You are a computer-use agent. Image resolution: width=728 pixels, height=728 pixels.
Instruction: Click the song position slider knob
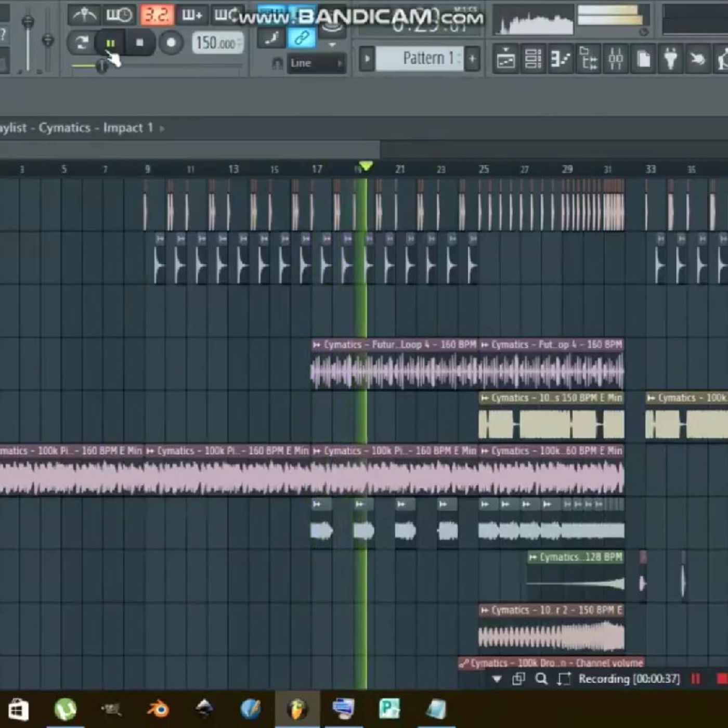(102, 66)
